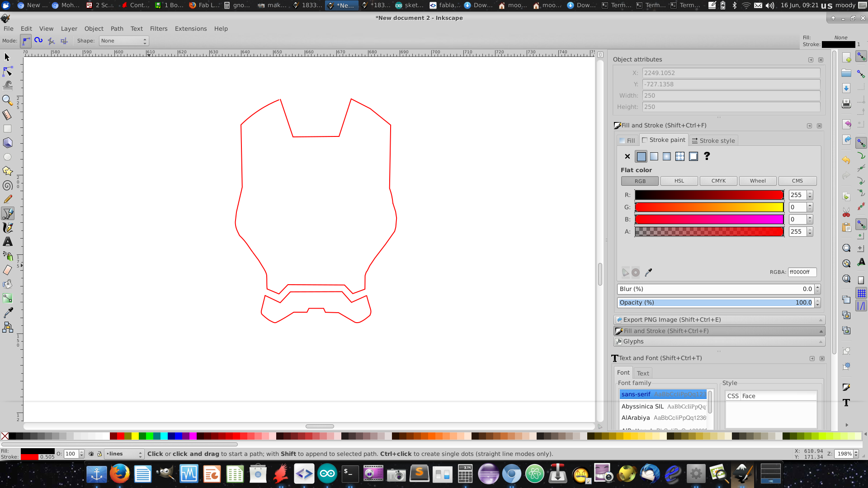868x488 pixels.
Task: Click the Cut scissors icon
Action: [846, 212]
